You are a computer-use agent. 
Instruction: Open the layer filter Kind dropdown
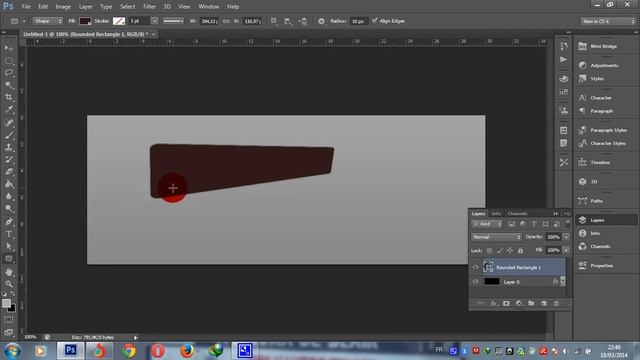point(487,224)
